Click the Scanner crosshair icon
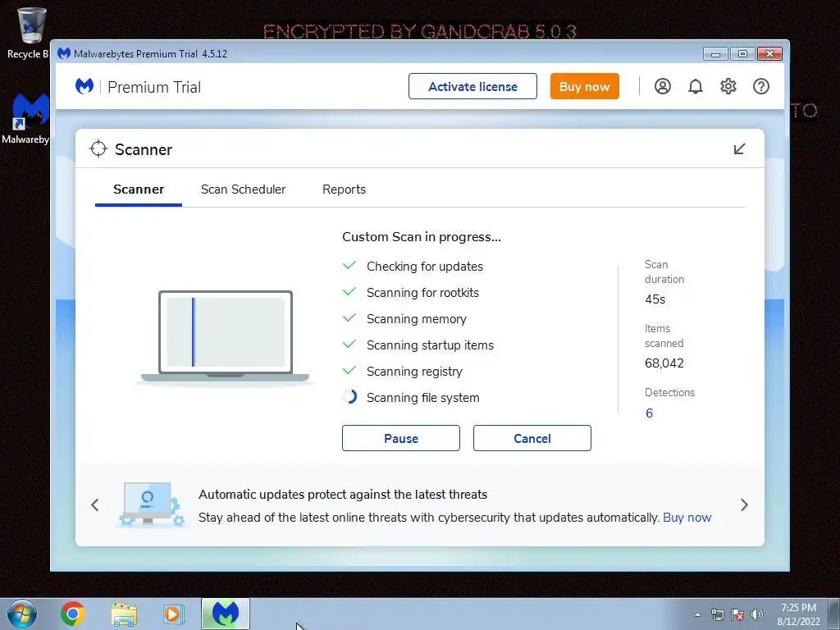Image resolution: width=840 pixels, height=630 pixels. (98, 149)
